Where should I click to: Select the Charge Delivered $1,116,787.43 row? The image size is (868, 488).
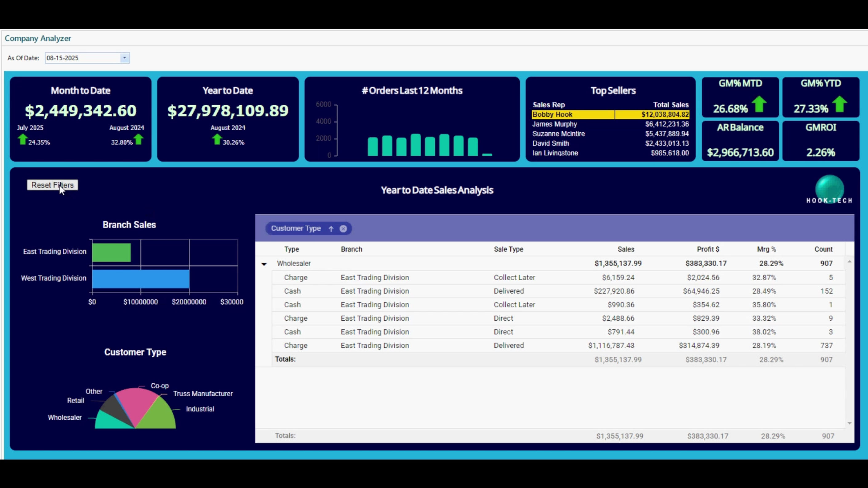point(558,346)
